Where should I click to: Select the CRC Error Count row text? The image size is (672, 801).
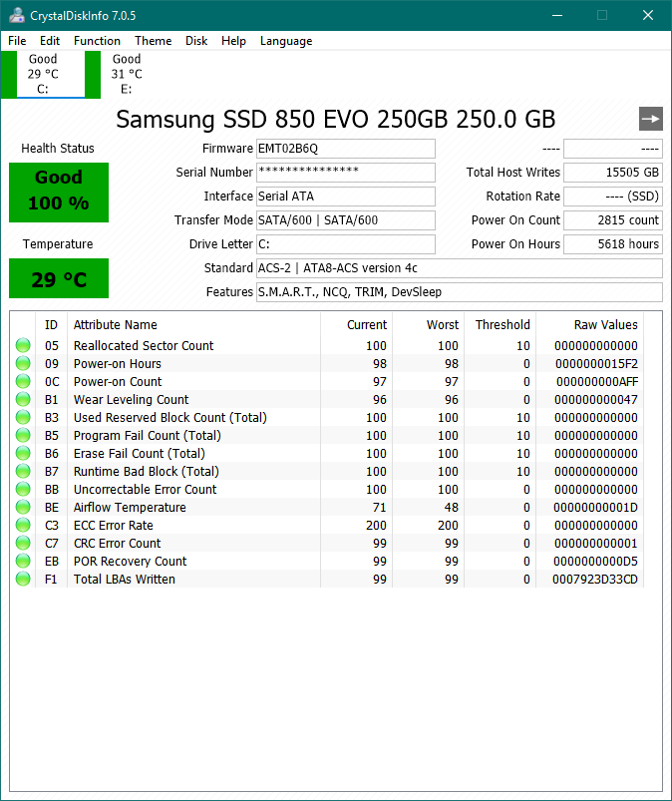pos(117,543)
